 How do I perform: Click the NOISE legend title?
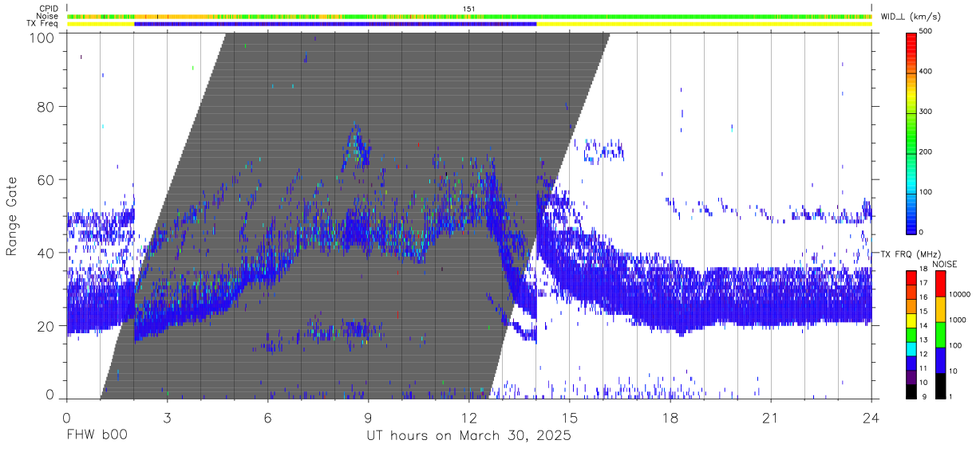pyautogui.click(x=945, y=264)
